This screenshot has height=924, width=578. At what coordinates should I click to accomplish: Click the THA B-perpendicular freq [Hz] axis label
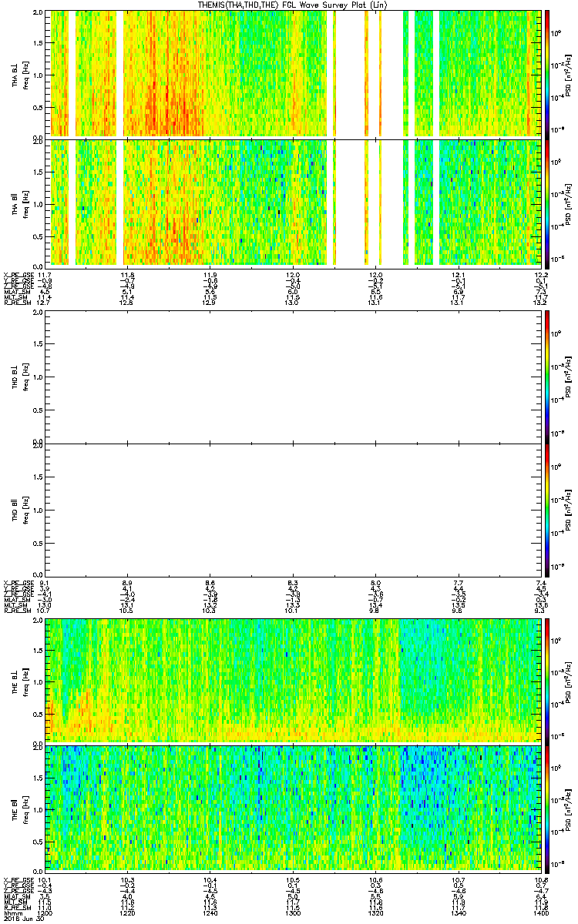[25, 74]
